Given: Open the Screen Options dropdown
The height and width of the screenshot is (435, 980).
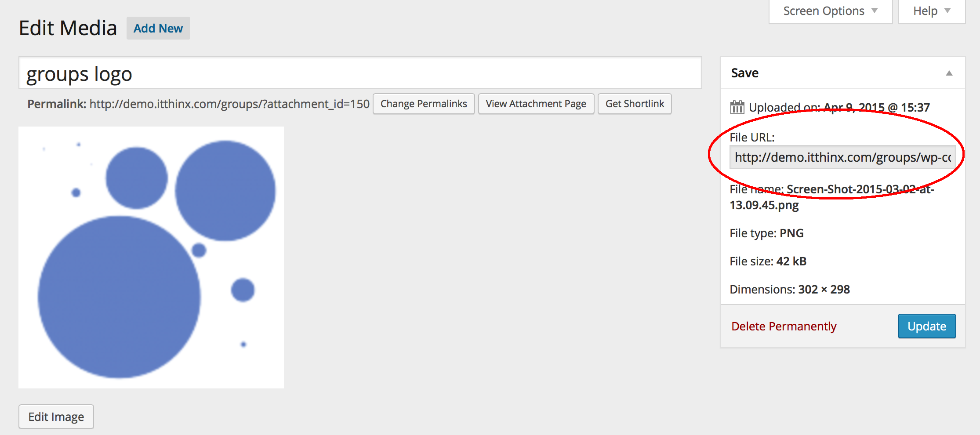Looking at the screenshot, I should coord(831,11).
